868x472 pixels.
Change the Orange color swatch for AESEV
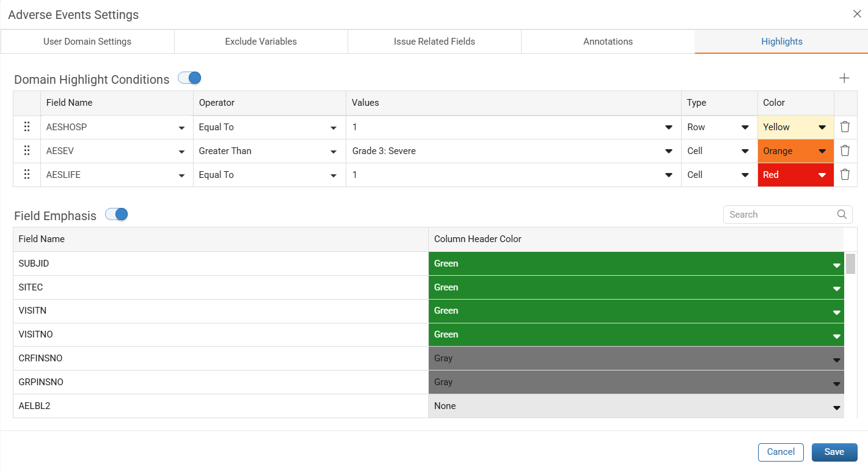click(x=796, y=151)
